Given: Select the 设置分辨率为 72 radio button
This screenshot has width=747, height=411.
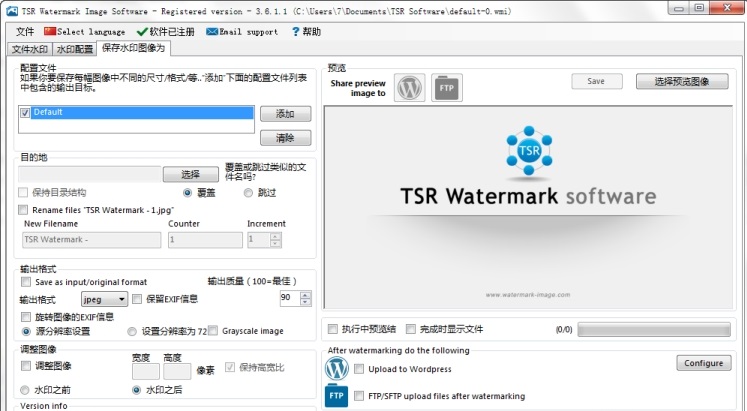Looking at the screenshot, I should point(132,331).
